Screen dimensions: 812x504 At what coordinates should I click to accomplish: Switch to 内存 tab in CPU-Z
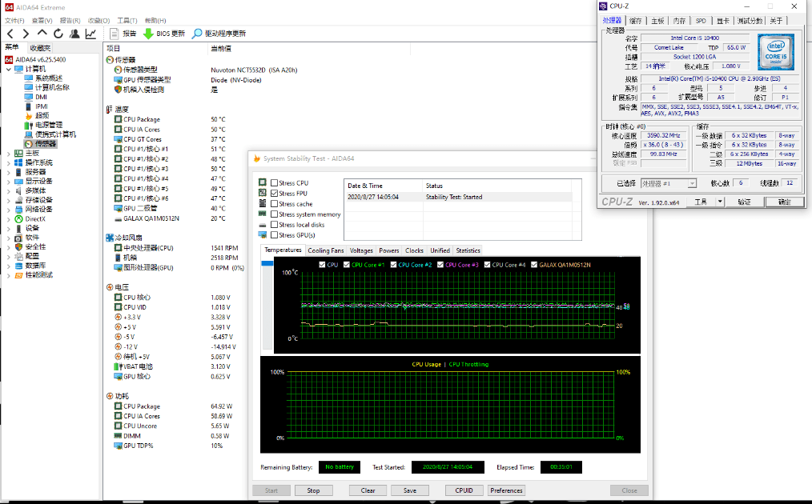[679, 21]
